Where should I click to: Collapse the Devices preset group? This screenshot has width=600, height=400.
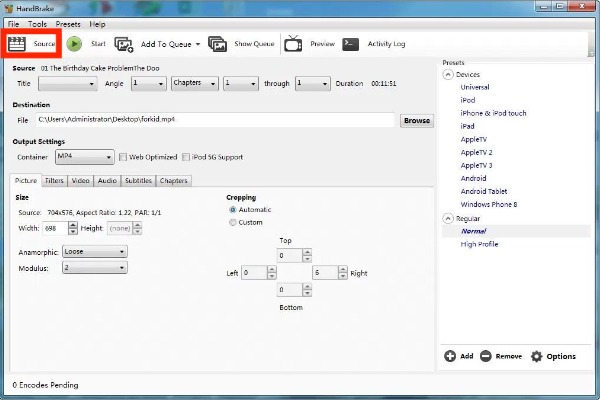pos(448,74)
